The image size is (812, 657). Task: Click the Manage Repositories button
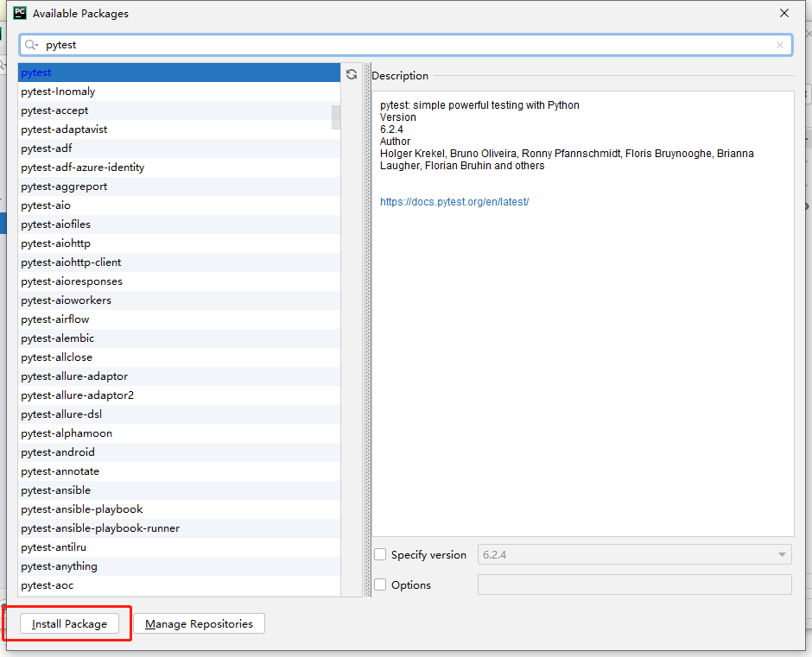pos(199,623)
